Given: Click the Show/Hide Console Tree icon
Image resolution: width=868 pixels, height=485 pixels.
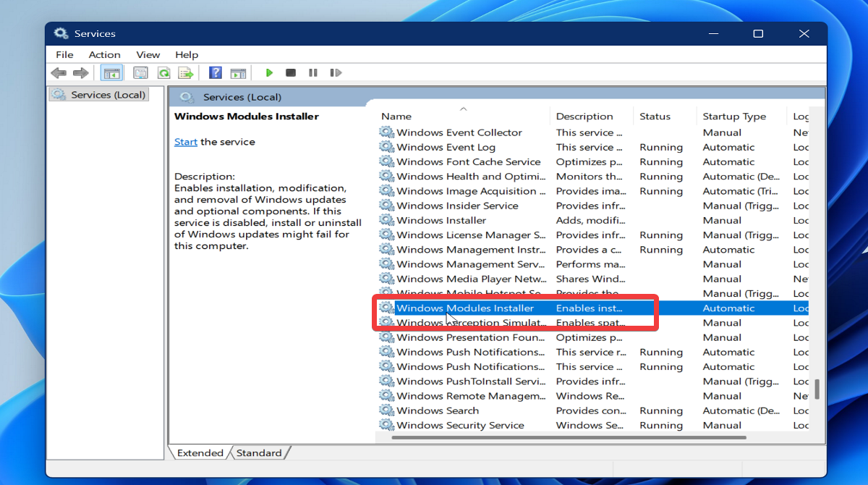Looking at the screenshot, I should point(111,72).
